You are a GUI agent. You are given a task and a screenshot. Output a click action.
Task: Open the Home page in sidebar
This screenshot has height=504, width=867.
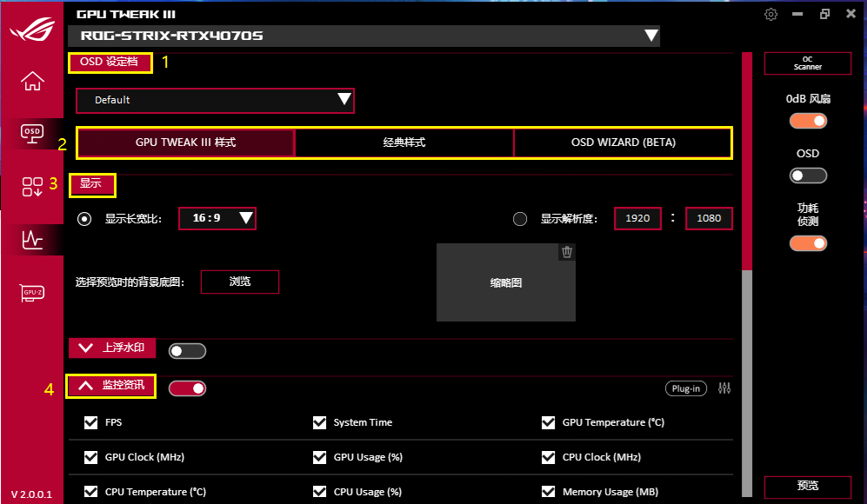[32, 81]
